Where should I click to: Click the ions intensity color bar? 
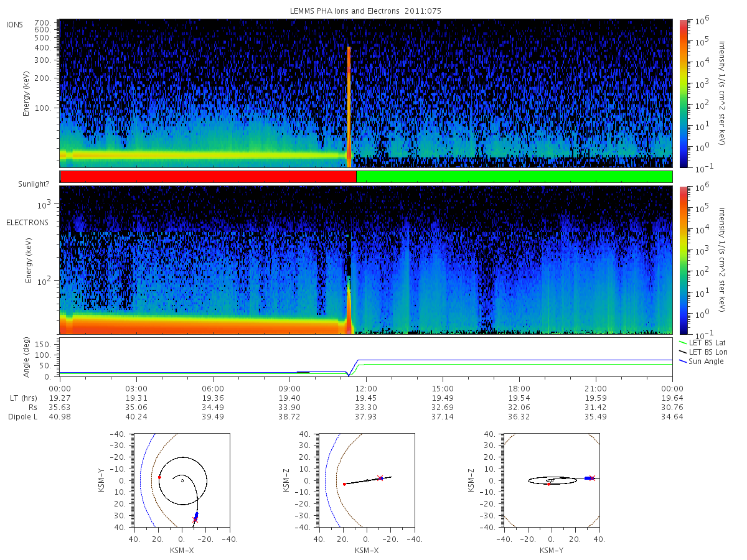click(684, 93)
